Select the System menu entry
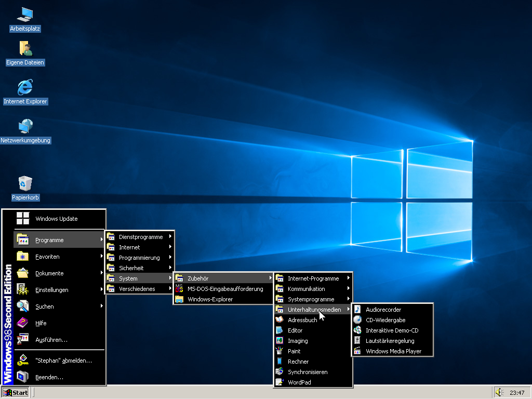 click(x=139, y=278)
